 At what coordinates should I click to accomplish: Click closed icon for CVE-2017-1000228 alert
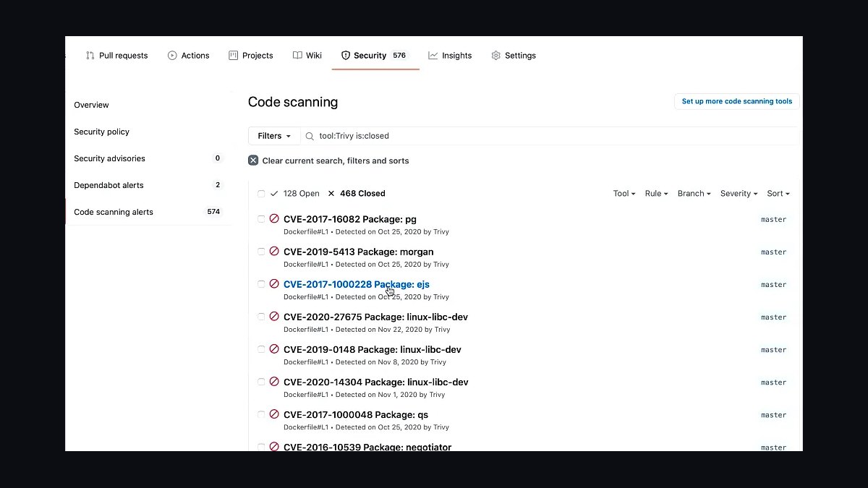click(274, 284)
